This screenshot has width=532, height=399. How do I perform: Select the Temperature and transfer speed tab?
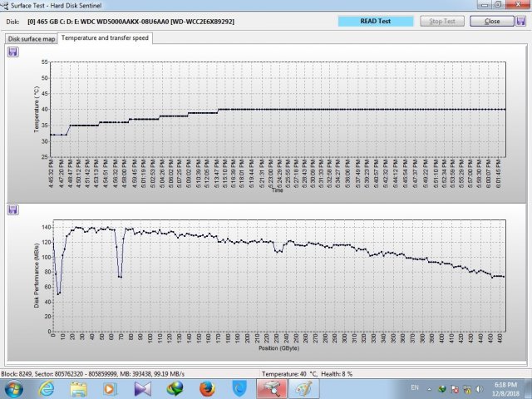(x=105, y=38)
